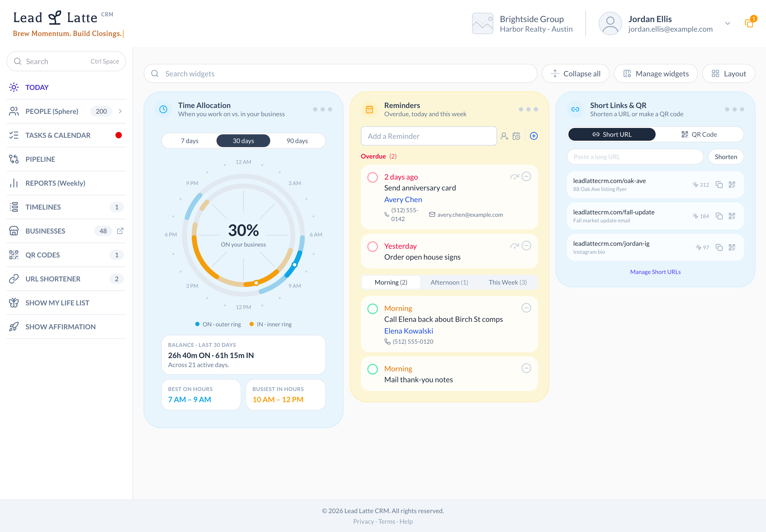The width and height of the screenshot is (766, 532).
Task: Focus the Search widgets field
Action: (x=340, y=74)
